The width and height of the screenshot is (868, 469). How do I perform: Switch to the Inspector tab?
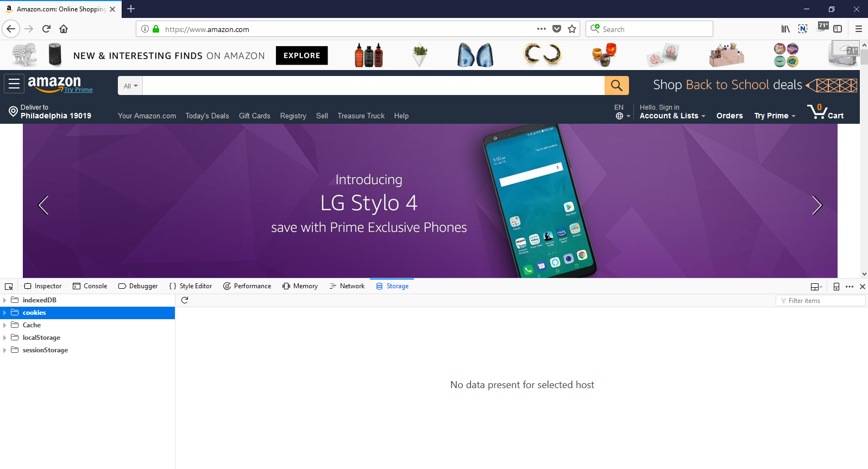tap(43, 286)
